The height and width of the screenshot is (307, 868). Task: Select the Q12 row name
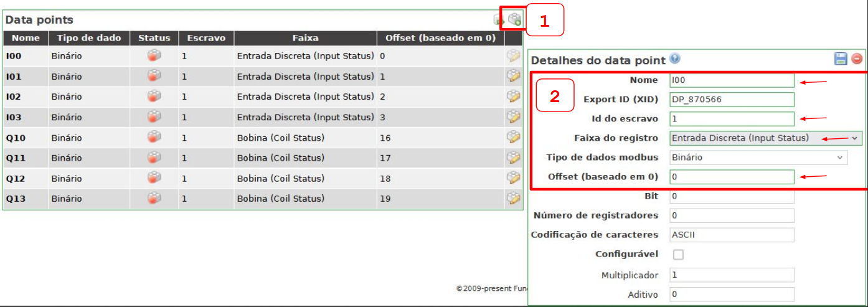coord(16,179)
